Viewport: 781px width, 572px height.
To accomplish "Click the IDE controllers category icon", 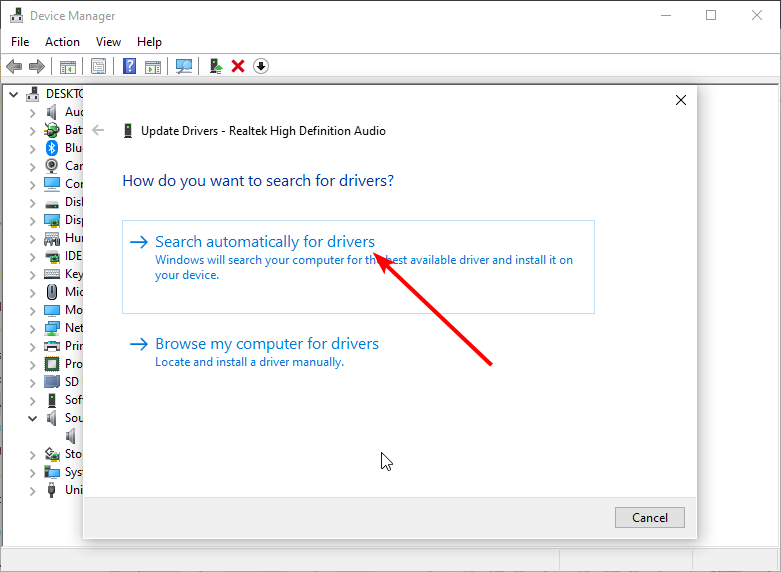I will point(52,257).
